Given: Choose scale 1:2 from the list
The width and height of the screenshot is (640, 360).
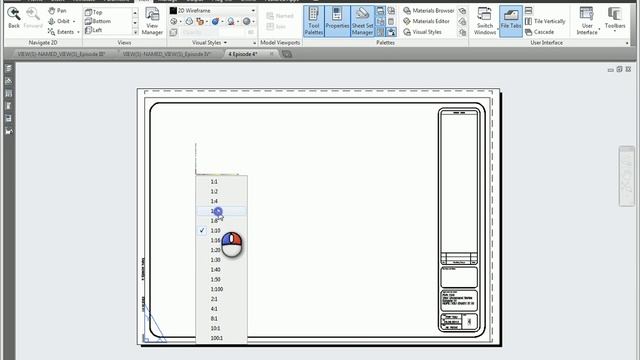Looking at the screenshot, I should pos(222,191).
